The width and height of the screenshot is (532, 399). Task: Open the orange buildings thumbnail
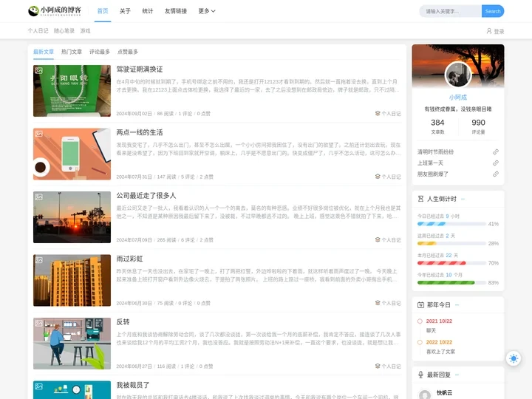(72, 280)
